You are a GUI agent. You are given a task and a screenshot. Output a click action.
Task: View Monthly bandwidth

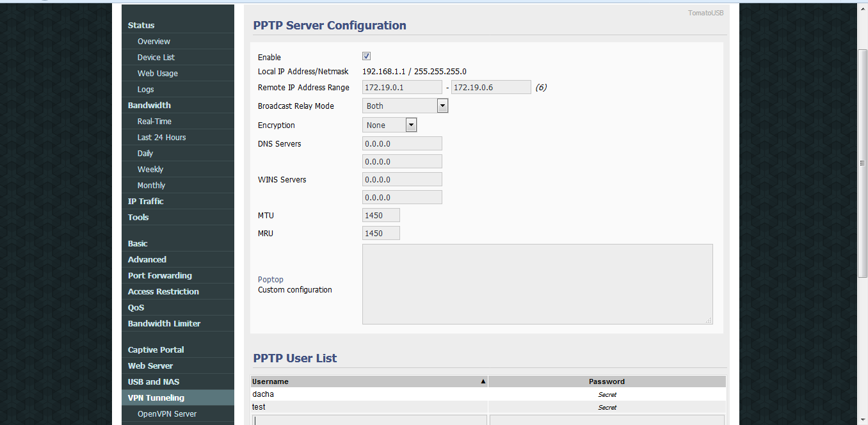pyautogui.click(x=178, y=185)
